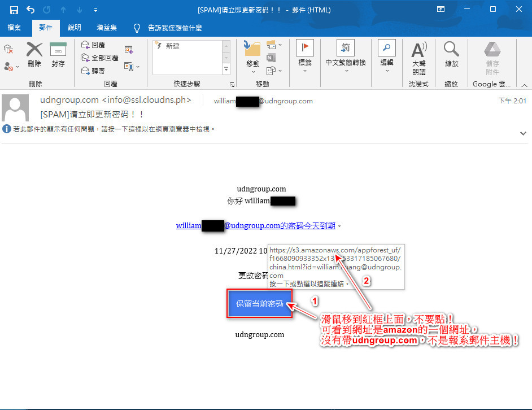Click the subject line [SPAM]请立即更新密码
532x410 pixels.
91,115
